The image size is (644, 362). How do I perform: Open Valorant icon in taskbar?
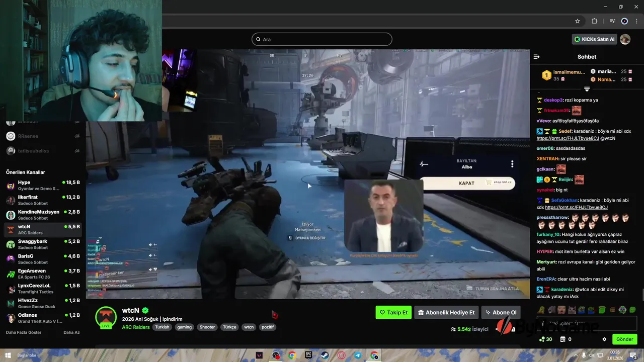pyautogui.click(x=260, y=355)
